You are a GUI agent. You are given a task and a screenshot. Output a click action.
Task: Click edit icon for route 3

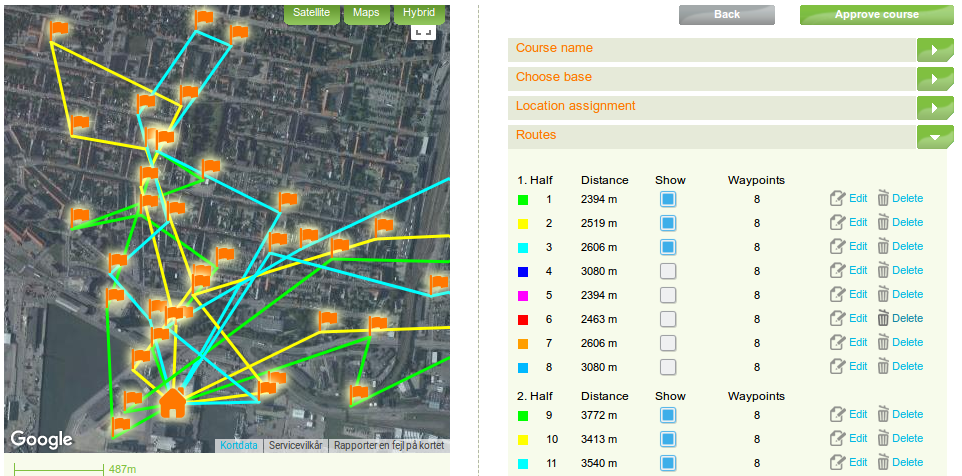[x=837, y=247]
